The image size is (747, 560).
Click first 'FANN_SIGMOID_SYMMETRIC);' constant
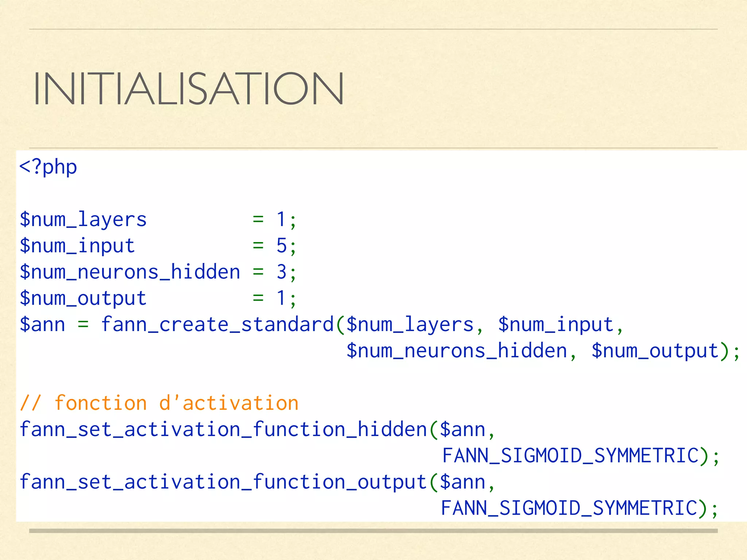tap(581, 456)
